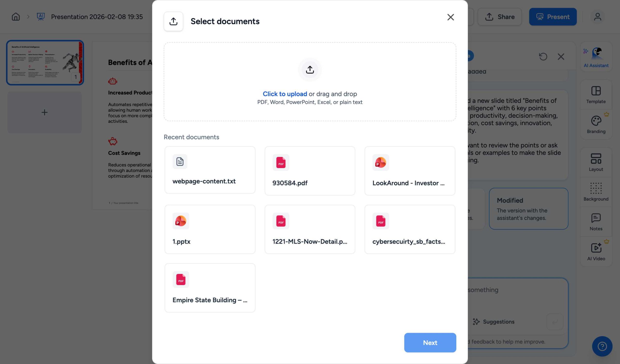Open the Template panel
620x364 pixels.
596,94
